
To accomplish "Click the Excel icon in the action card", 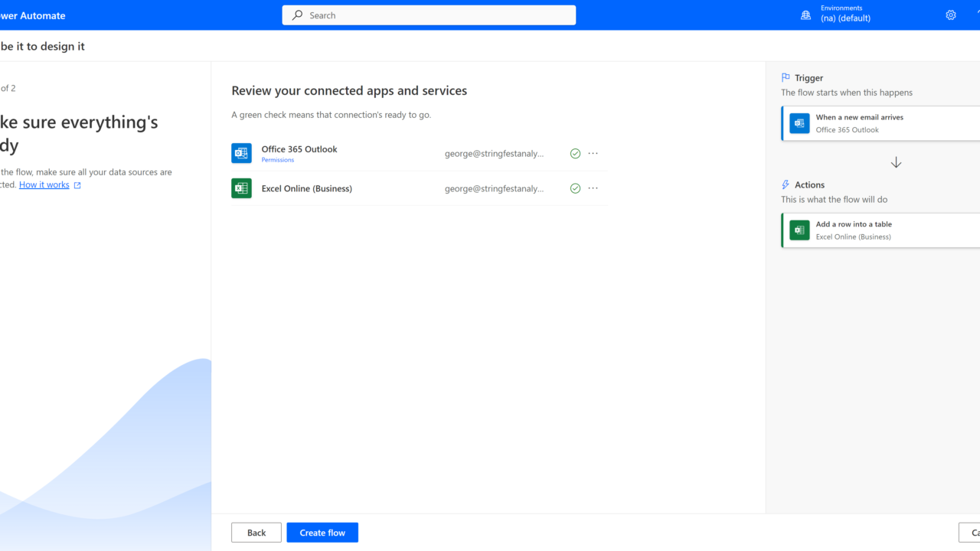I will tap(799, 230).
